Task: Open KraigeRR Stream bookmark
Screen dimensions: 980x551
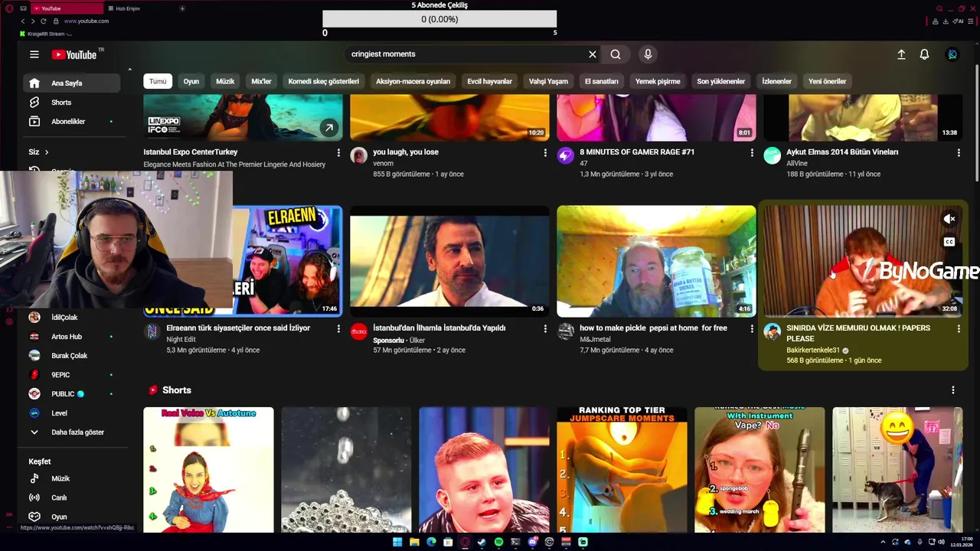Action: [46, 34]
